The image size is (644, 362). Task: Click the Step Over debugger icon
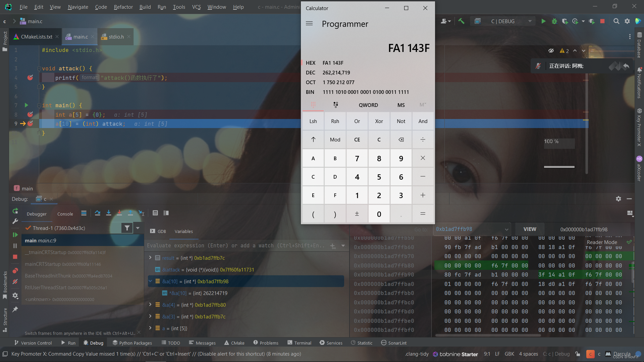click(97, 213)
